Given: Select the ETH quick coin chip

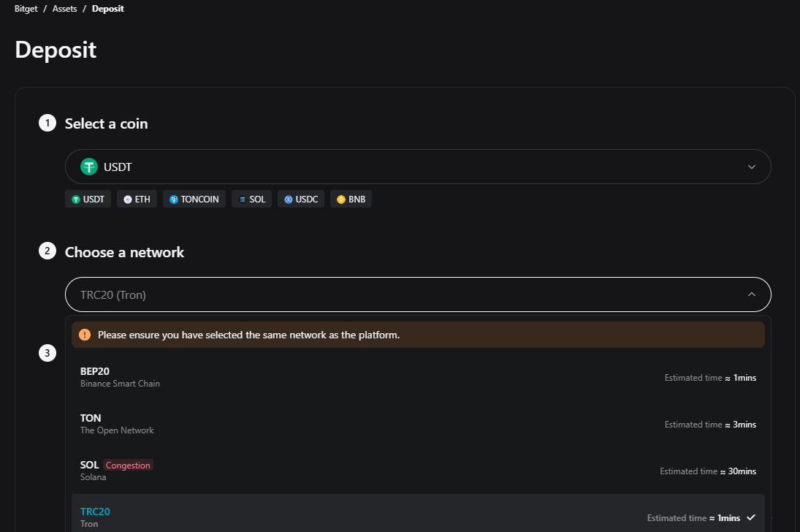Looking at the screenshot, I should [137, 199].
